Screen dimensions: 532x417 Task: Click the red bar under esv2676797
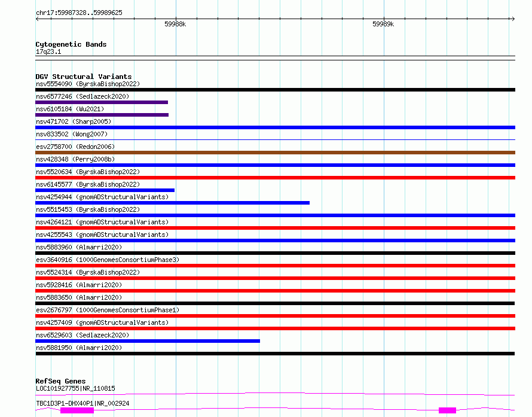(x=275, y=316)
